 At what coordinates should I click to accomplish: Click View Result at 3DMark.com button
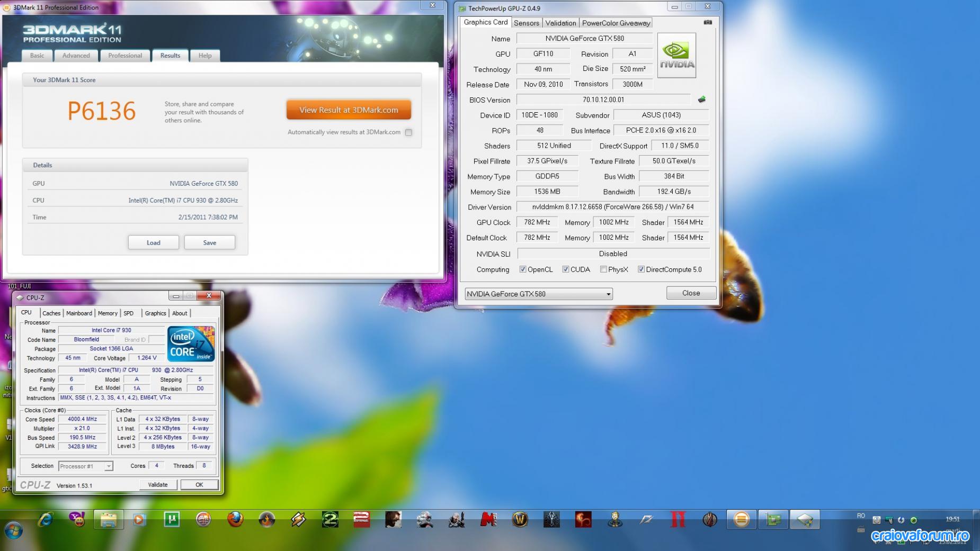(349, 110)
